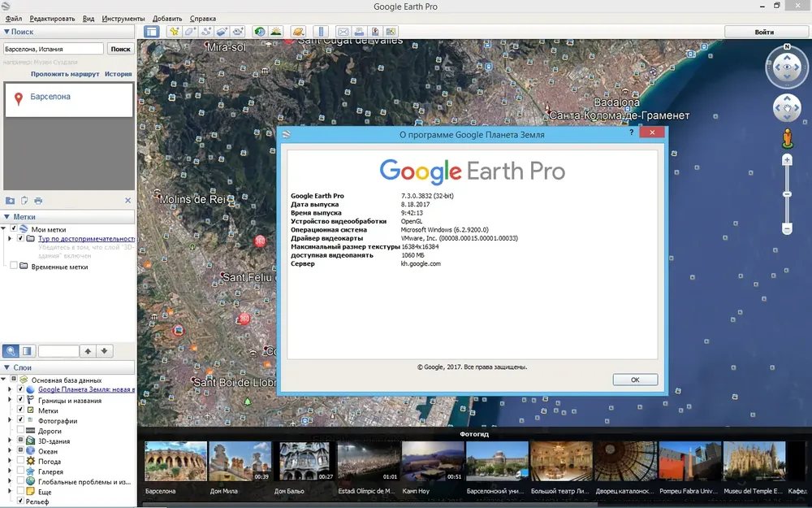
Task: Enable the Погода layer checkbox
Action: [x=21, y=460]
